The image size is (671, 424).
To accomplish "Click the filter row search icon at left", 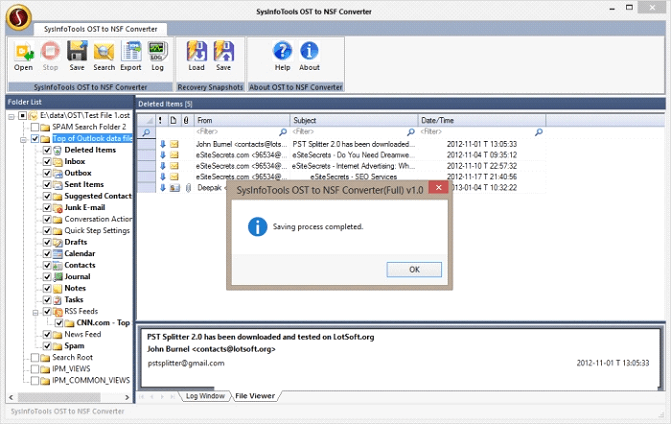I will click(146, 132).
